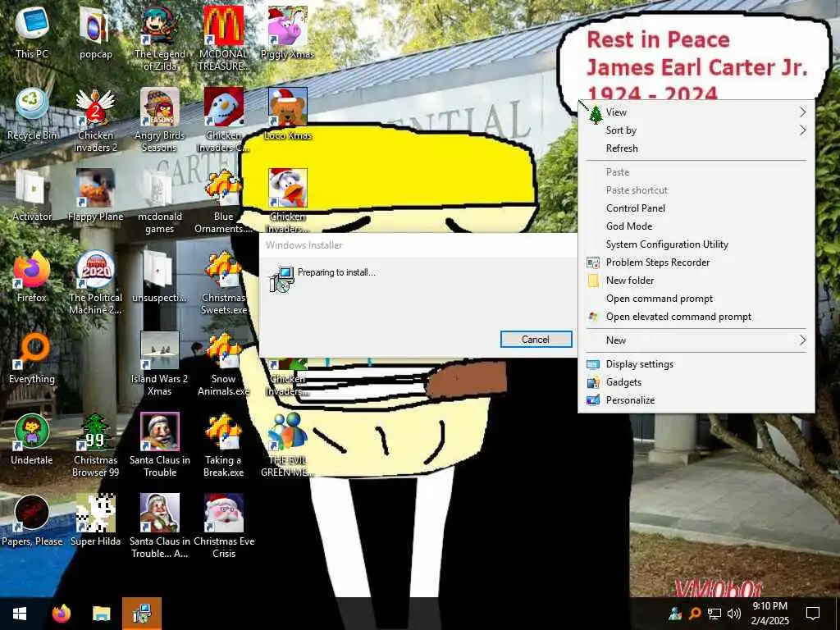Image resolution: width=840 pixels, height=630 pixels.
Task: Select Control Panel in context menu
Action: [696, 208]
